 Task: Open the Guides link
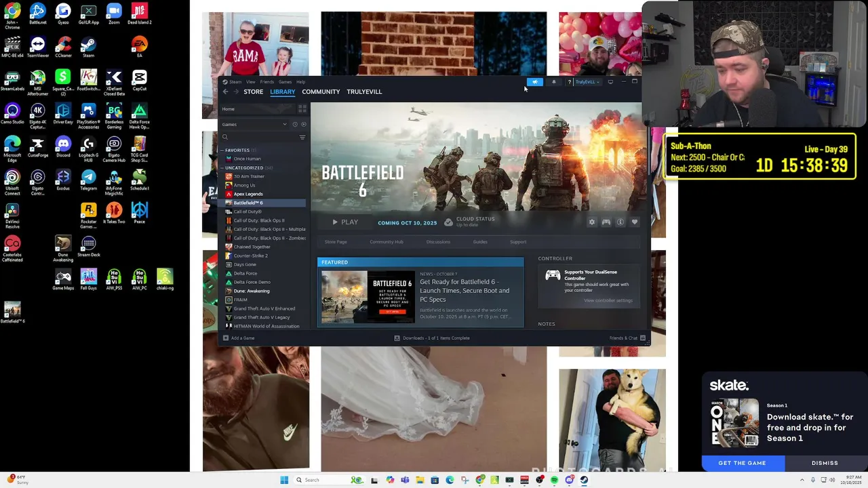pyautogui.click(x=480, y=242)
